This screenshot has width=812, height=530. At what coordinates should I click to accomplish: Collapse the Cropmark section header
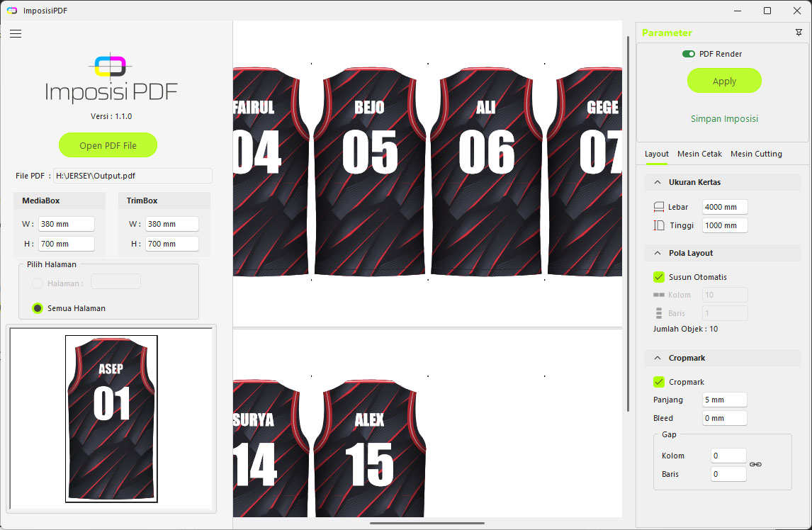click(658, 358)
